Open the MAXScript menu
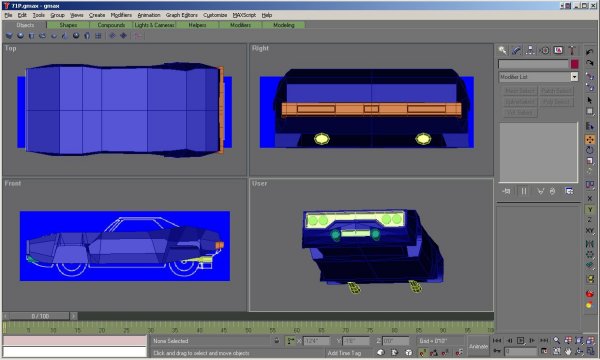The image size is (600, 360). 244,15
